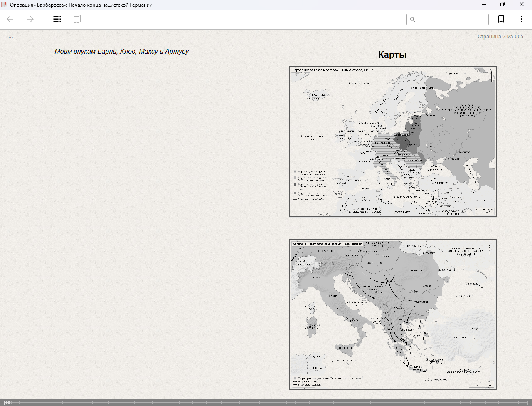
Task: Restore down the reader window
Action: coord(502,5)
